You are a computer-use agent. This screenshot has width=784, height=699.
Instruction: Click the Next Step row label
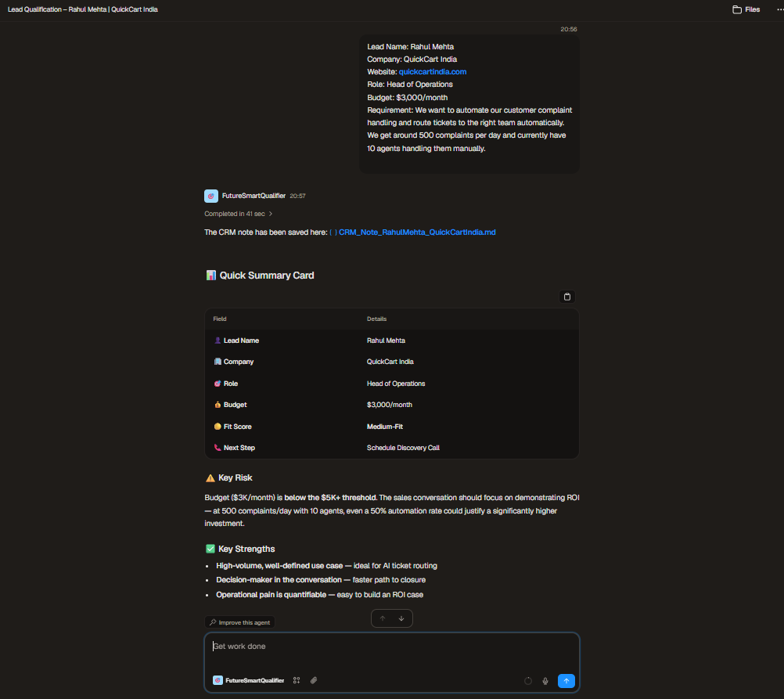(239, 448)
